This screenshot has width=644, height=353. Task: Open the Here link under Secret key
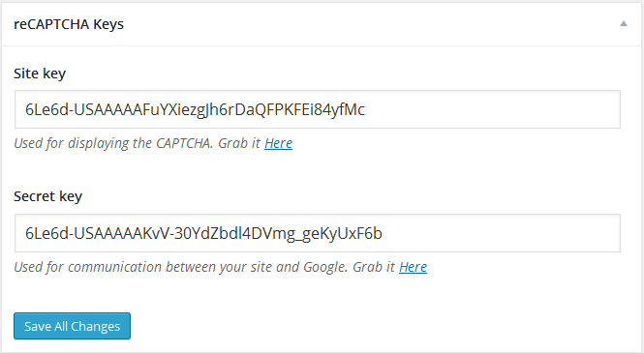(x=413, y=267)
